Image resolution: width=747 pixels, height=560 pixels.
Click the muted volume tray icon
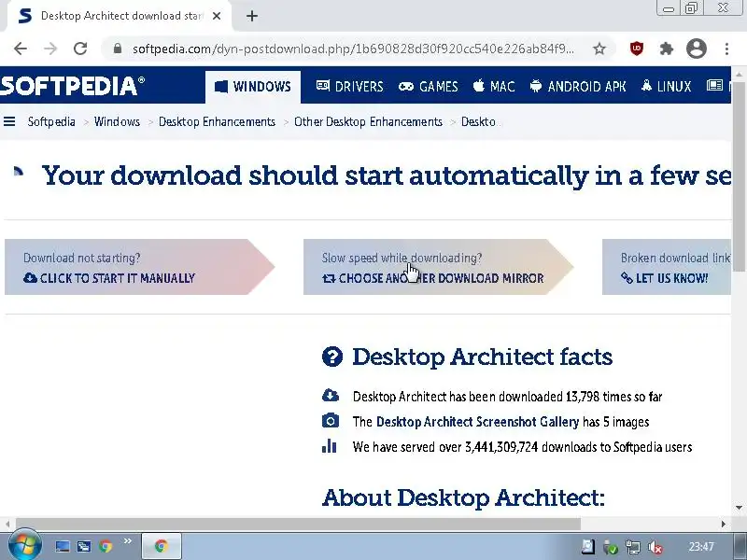[x=655, y=548]
